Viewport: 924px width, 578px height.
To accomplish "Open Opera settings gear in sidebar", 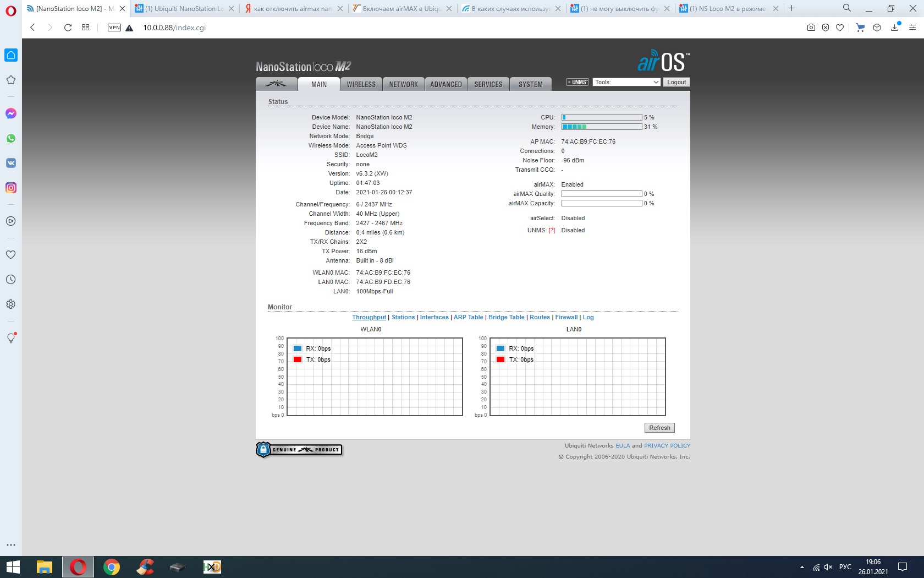I will pos(11,304).
